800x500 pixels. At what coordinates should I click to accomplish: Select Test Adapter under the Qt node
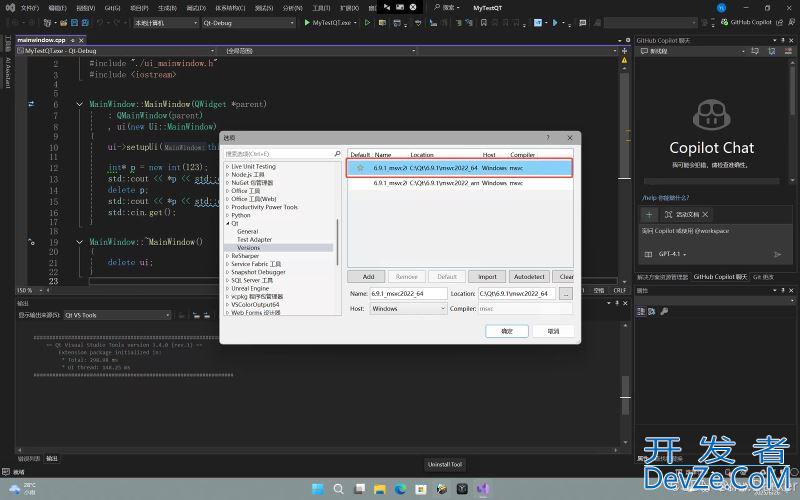click(254, 240)
